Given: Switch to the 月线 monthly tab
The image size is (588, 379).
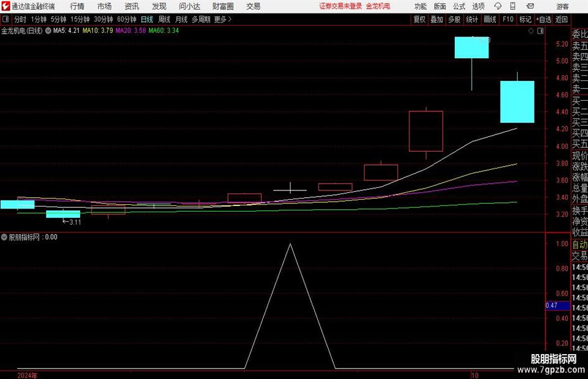Looking at the screenshot, I should point(182,19).
